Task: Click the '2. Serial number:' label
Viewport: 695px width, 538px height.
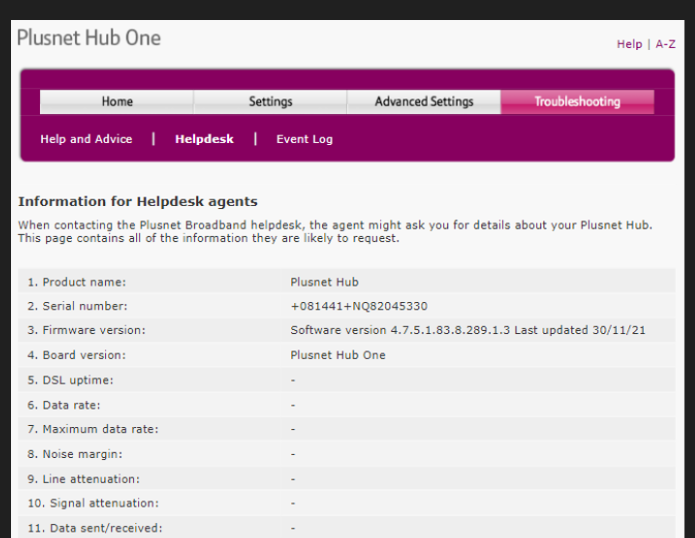Action: [78, 306]
